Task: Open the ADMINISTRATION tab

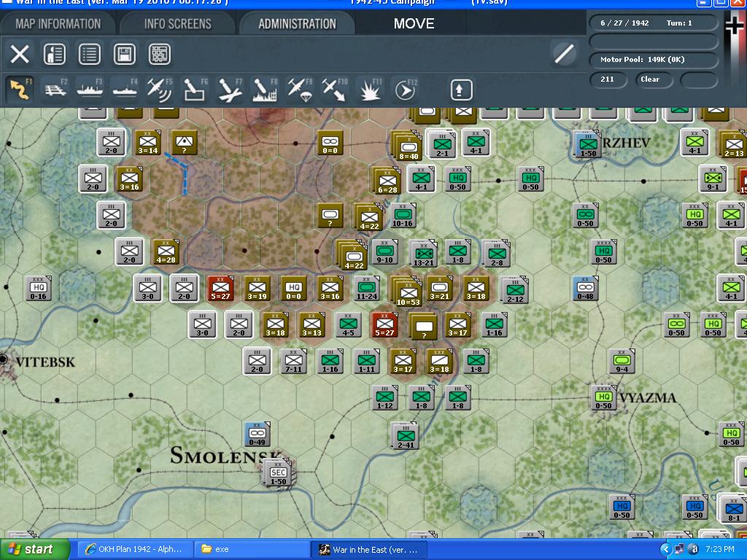Action: pos(298,24)
